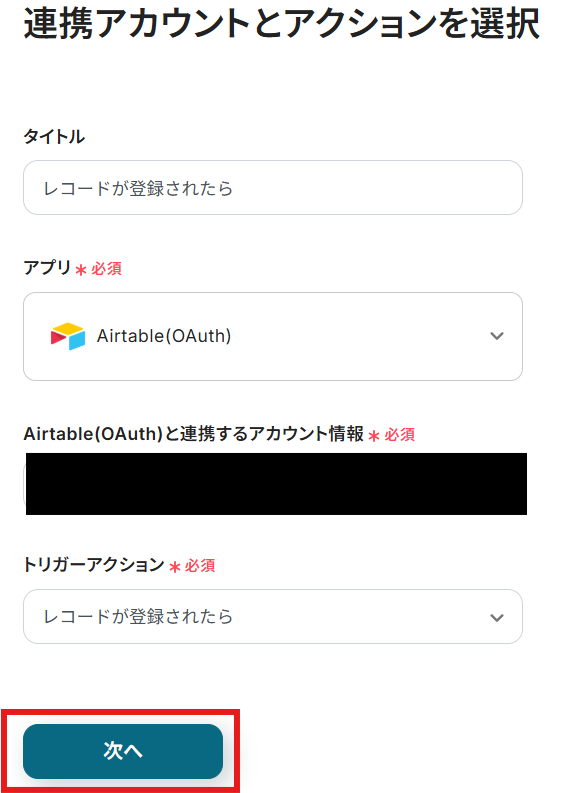Viewport: 569px width, 793px height.
Task: Click the red asterisk beside アプリ
Action: click(81, 270)
